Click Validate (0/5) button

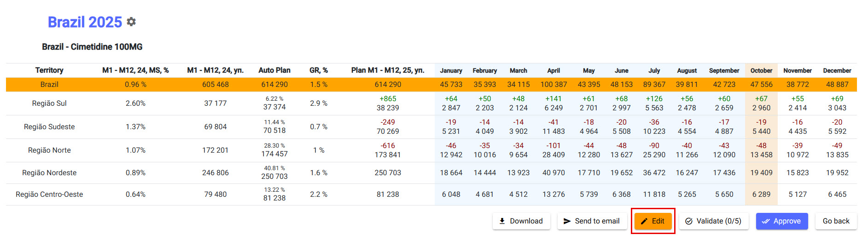(x=714, y=221)
